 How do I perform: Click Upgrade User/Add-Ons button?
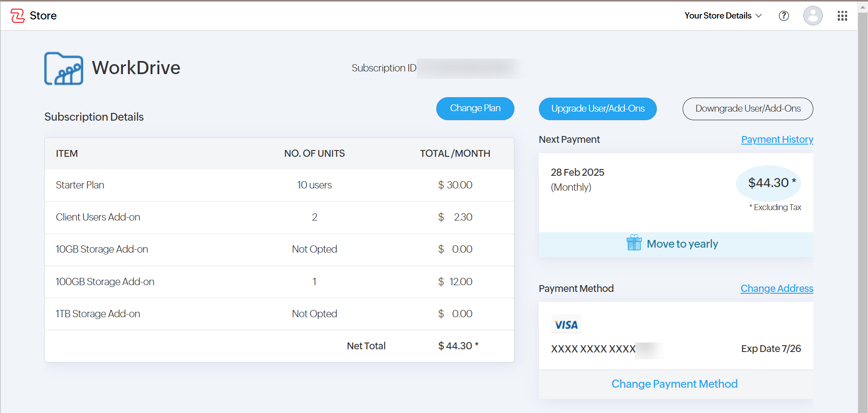click(x=597, y=109)
